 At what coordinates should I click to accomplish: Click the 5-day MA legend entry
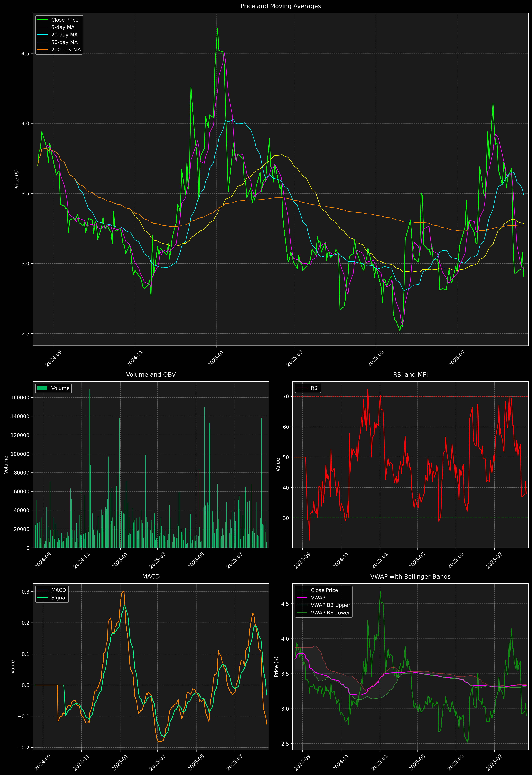(x=63, y=27)
